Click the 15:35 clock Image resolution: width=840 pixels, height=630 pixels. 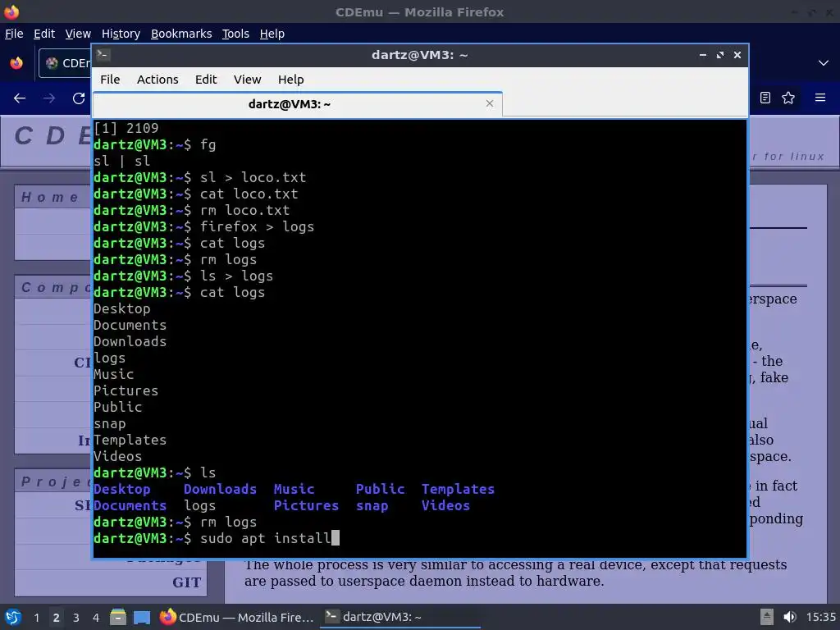pos(821,617)
